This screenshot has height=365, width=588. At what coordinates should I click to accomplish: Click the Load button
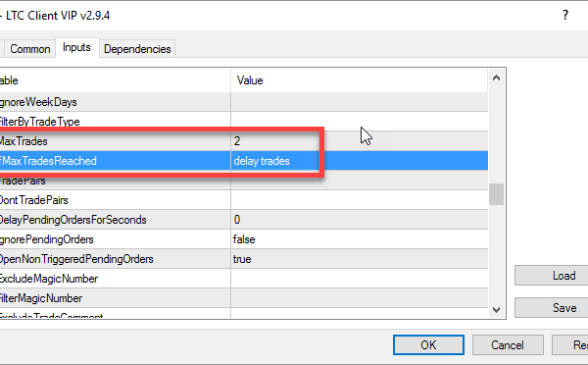tap(551, 276)
